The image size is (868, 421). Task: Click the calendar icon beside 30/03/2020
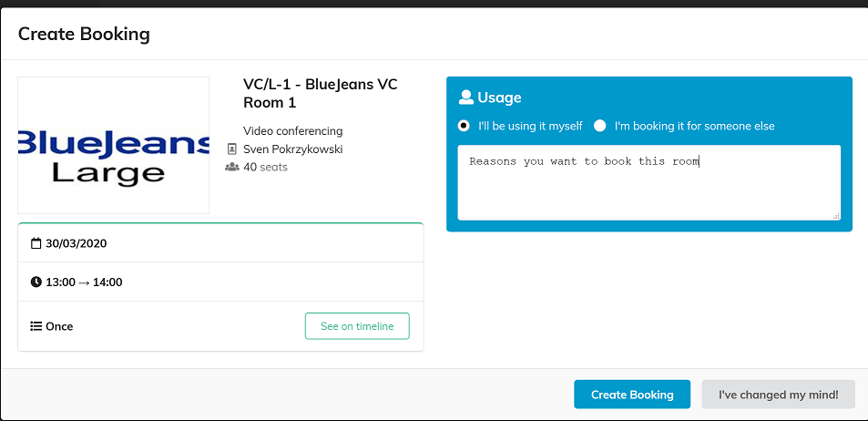tap(36, 243)
